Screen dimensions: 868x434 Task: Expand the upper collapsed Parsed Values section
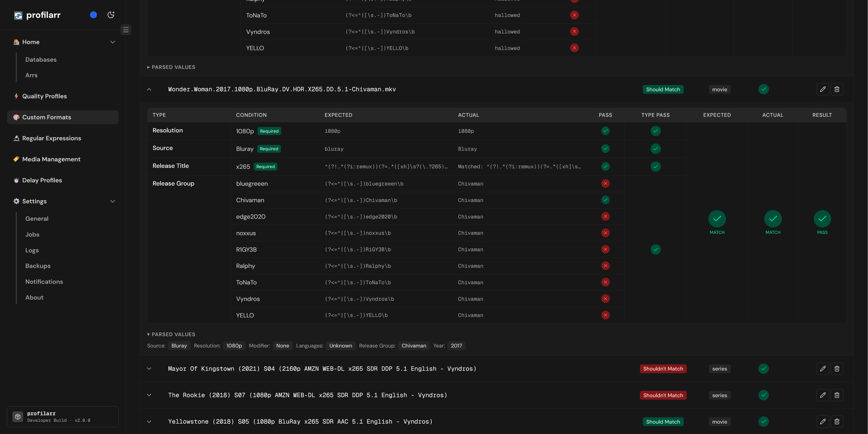click(171, 67)
